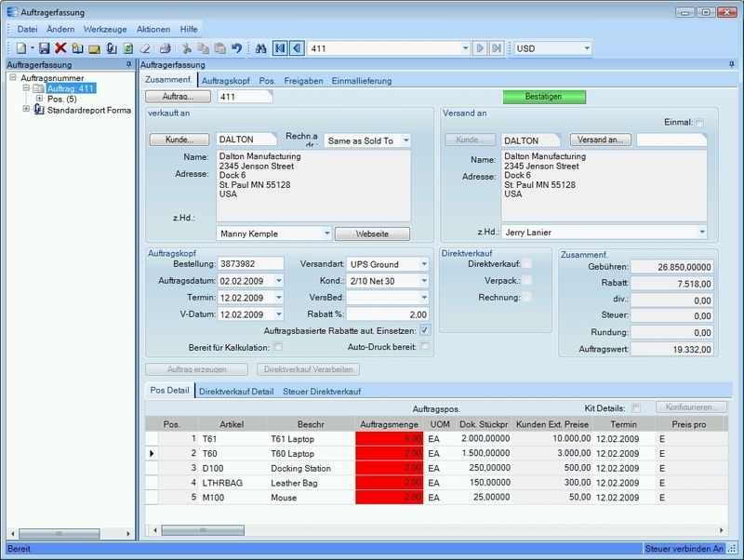744x560 pixels.
Task: Click the Bestellung input field
Action: click(x=250, y=264)
